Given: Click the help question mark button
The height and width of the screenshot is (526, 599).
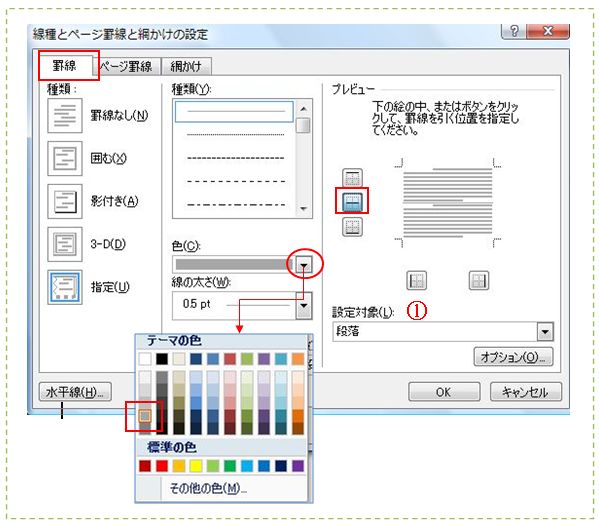Looking at the screenshot, I should [514, 31].
